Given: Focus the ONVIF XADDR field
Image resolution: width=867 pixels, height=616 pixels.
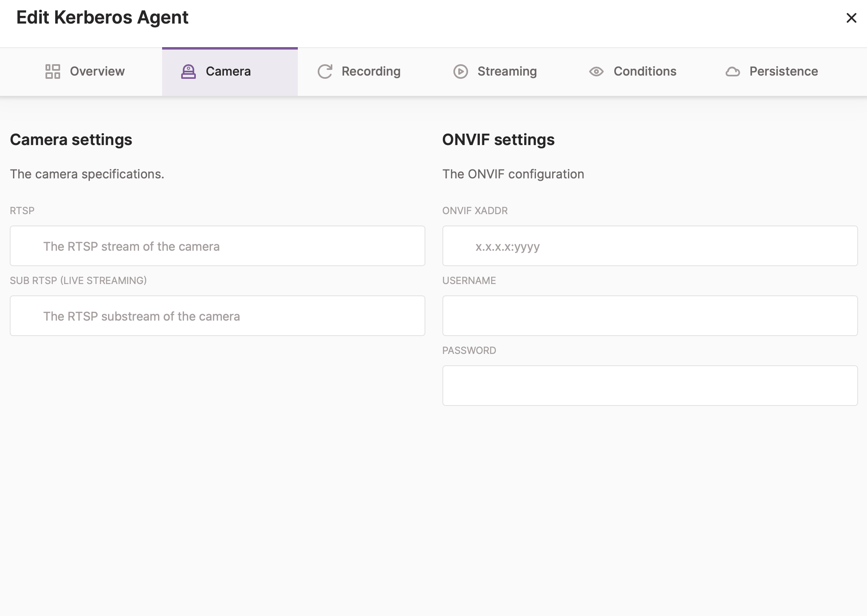Looking at the screenshot, I should pos(649,246).
